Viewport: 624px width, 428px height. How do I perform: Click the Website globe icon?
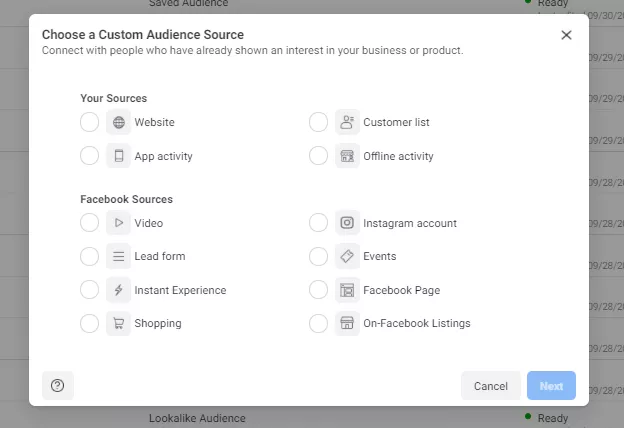pos(118,122)
